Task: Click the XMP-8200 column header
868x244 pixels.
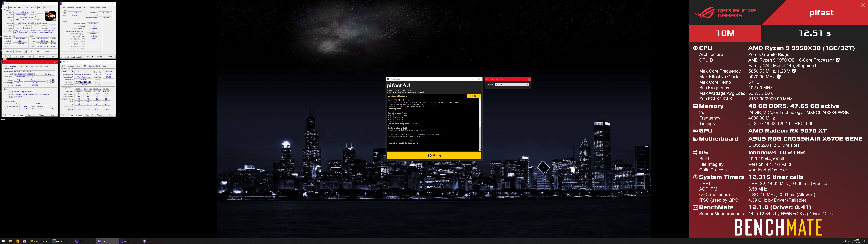Action: click(x=106, y=89)
